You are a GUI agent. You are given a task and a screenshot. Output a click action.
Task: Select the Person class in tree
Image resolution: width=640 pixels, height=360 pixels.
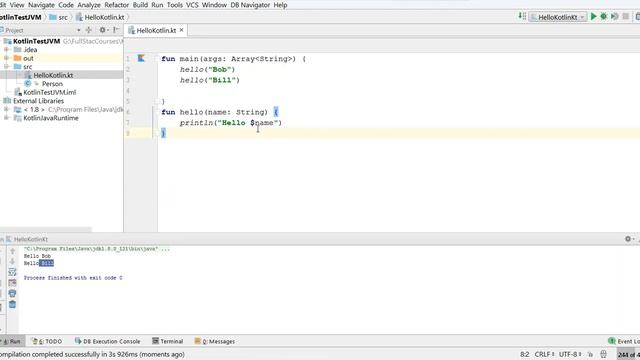pos(52,84)
